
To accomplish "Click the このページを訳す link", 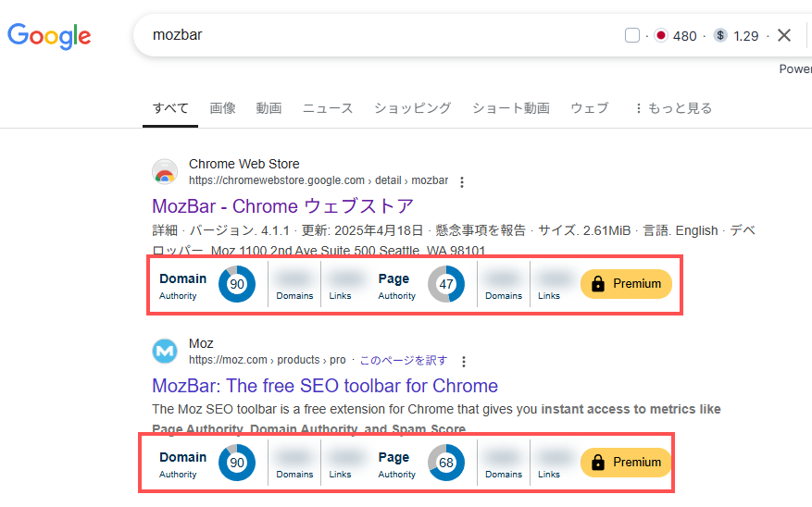I will point(404,360).
